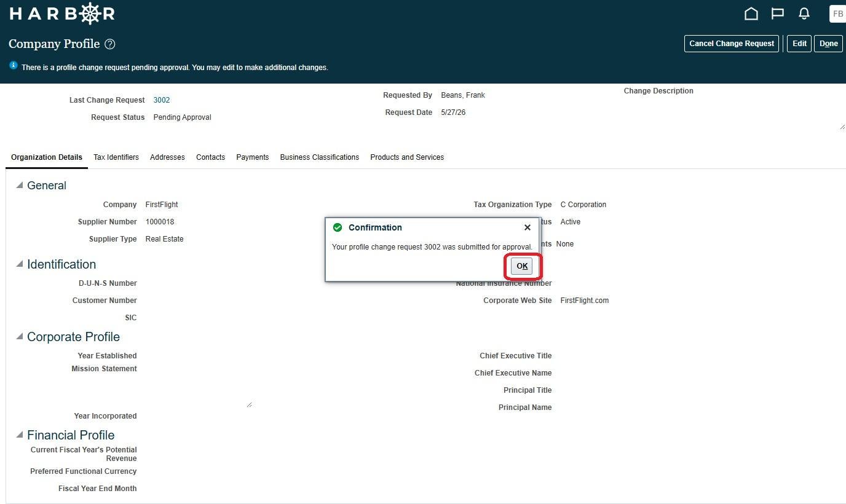Click the C Corporation value
846x504 pixels.
point(583,205)
